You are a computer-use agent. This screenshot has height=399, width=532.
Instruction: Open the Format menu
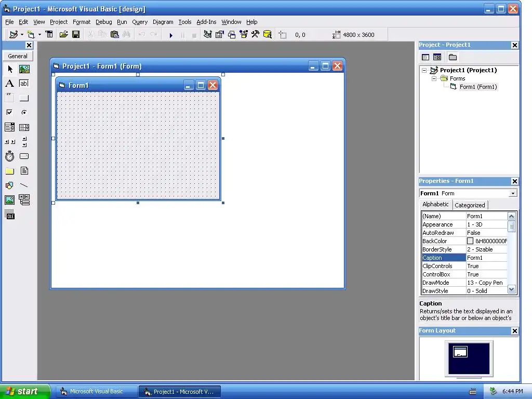[82, 22]
